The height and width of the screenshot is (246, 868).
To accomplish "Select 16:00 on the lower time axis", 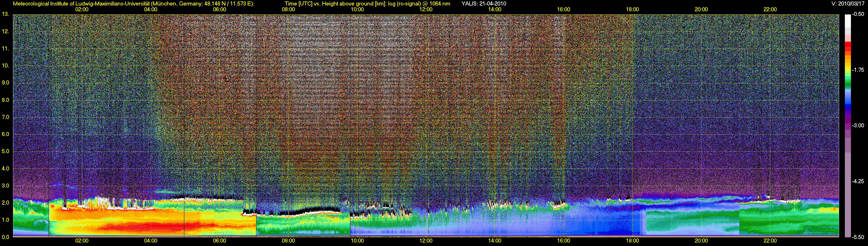I will [564, 241].
